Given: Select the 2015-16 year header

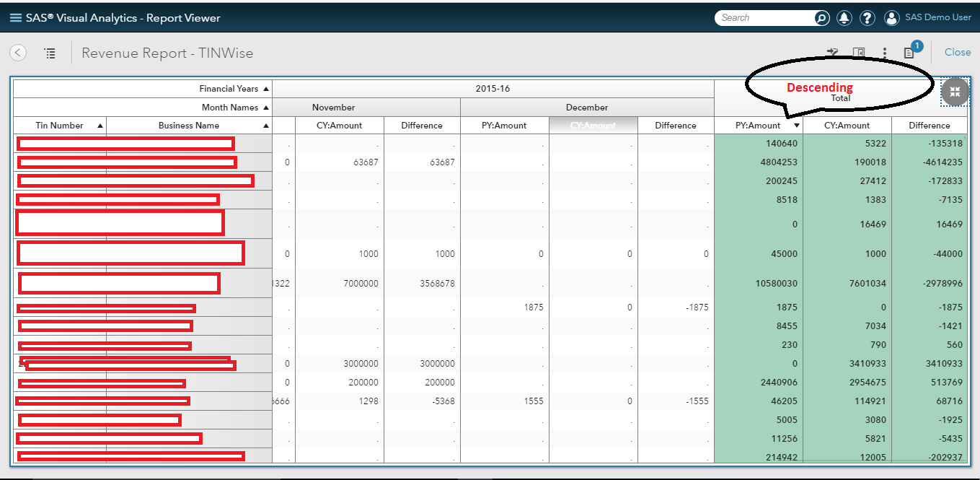Looking at the screenshot, I should point(493,88).
